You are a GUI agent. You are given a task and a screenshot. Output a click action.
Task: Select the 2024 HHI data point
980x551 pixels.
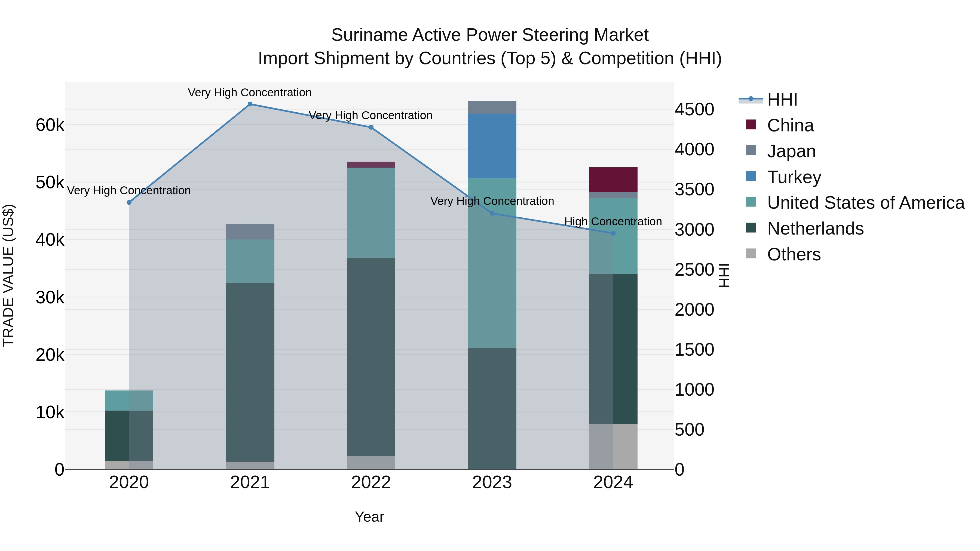point(613,233)
